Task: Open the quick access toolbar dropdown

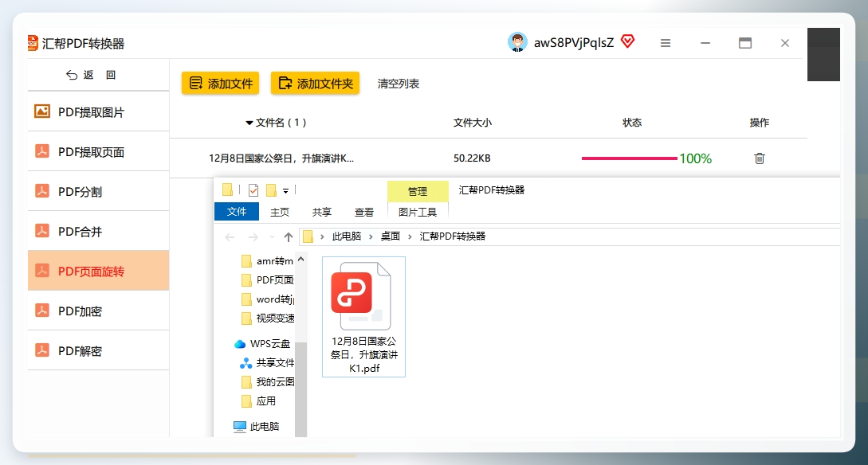Action: point(285,191)
